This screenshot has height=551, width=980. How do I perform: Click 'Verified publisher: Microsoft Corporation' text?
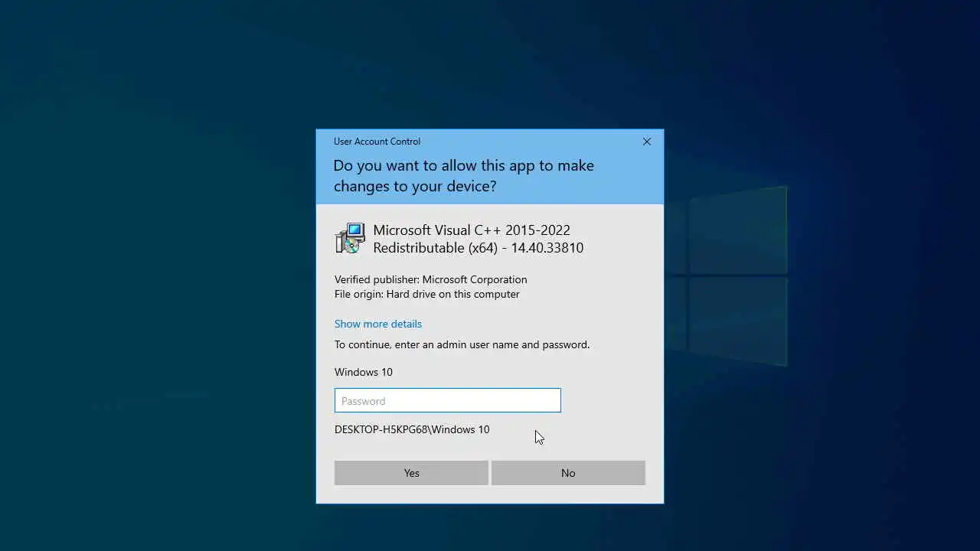[431, 279]
